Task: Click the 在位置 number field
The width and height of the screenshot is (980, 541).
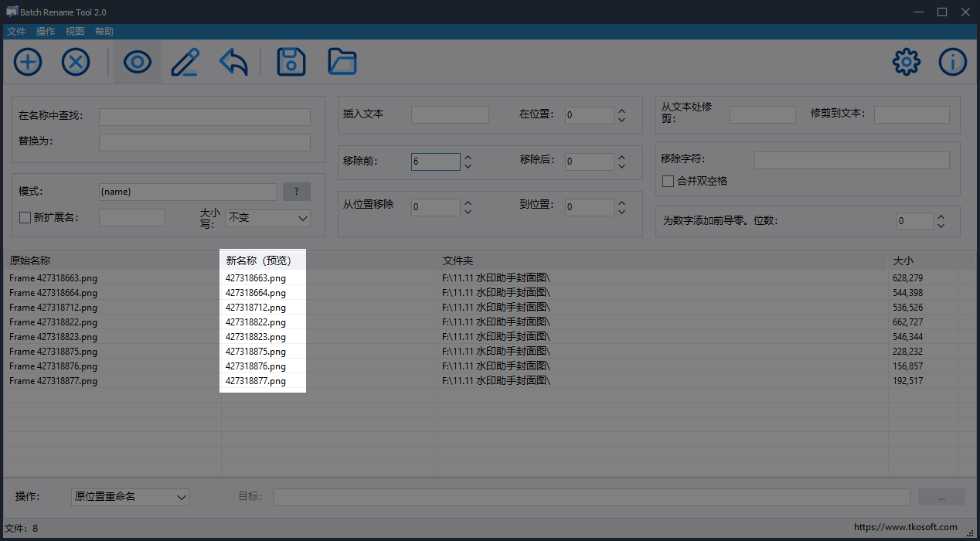Action: [x=589, y=115]
